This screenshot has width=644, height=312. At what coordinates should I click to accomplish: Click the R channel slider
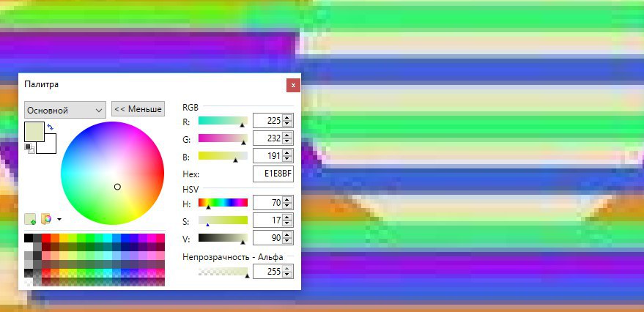[223, 121]
